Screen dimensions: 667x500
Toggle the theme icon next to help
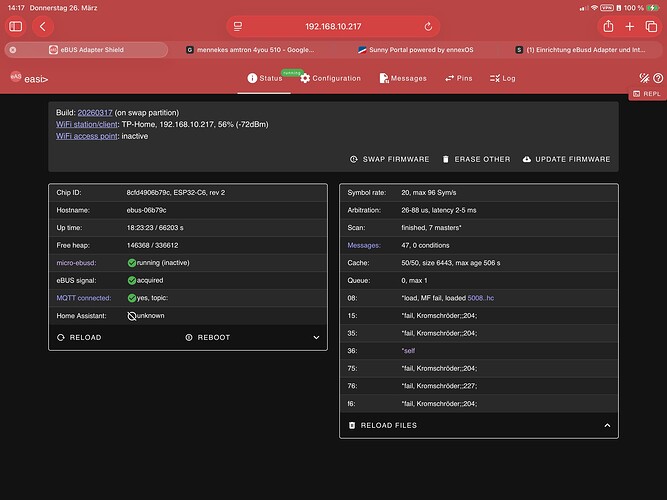point(644,78)
